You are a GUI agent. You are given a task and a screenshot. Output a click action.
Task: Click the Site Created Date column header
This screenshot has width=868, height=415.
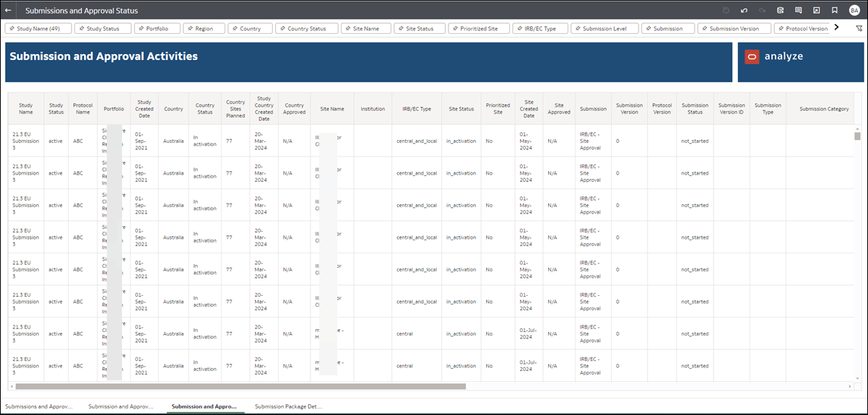coord(529,108)
